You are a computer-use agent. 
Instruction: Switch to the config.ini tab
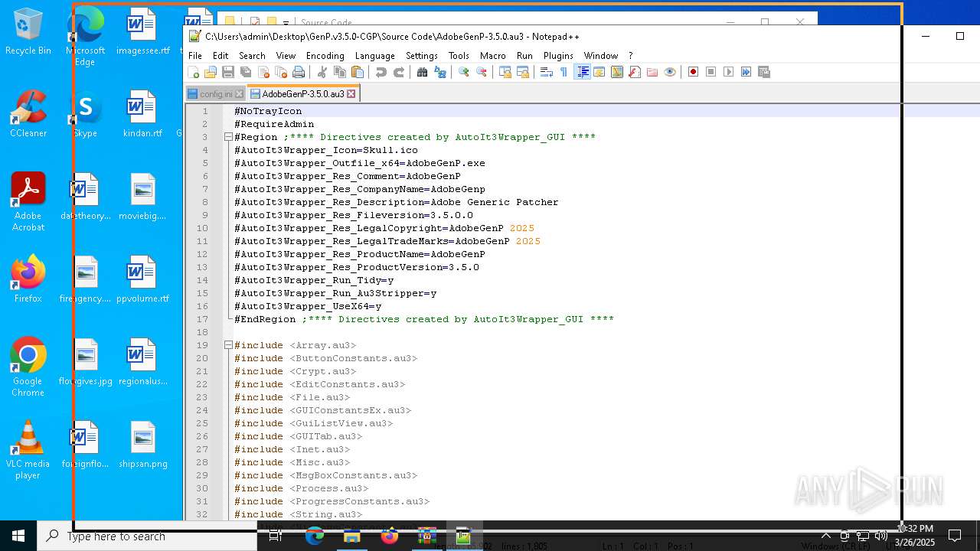[x=216, y=94]
